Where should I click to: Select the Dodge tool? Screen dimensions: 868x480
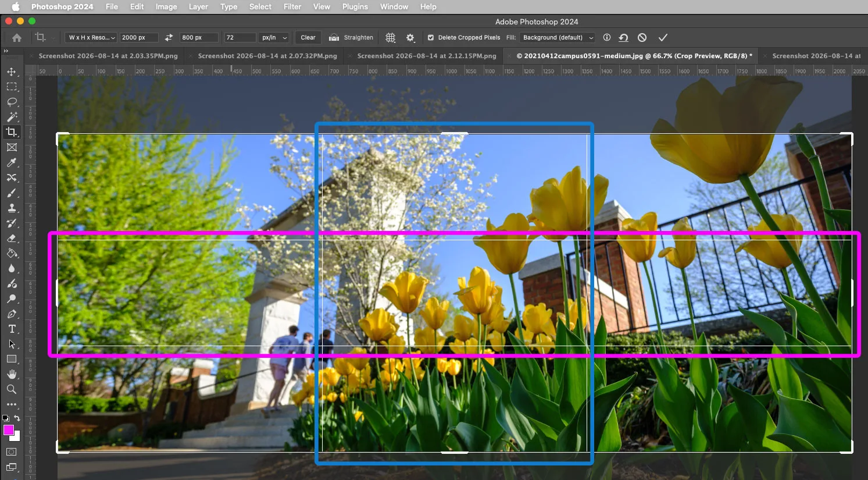tap(12, 298)
